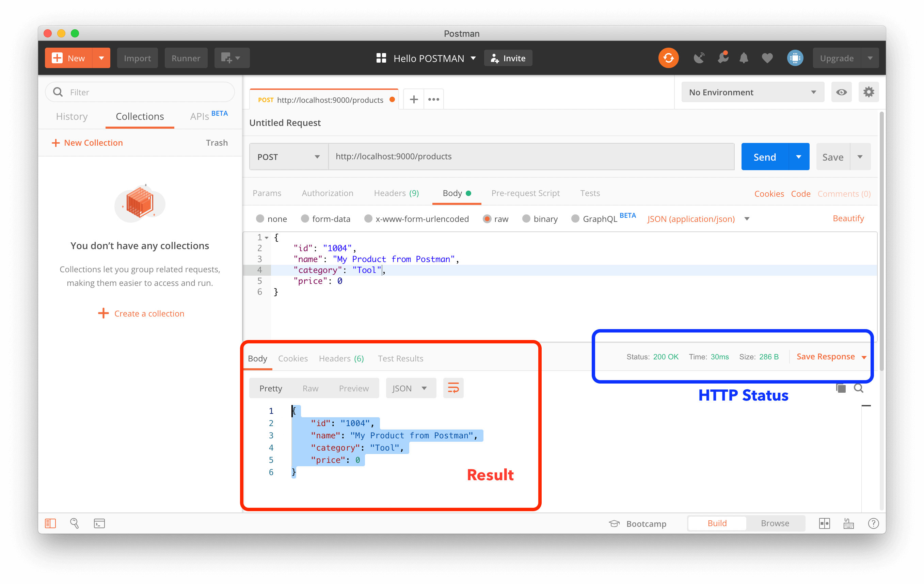Open the POST method dropdown
The height and width of the screenshot is (584, 924).
(289, 157)
